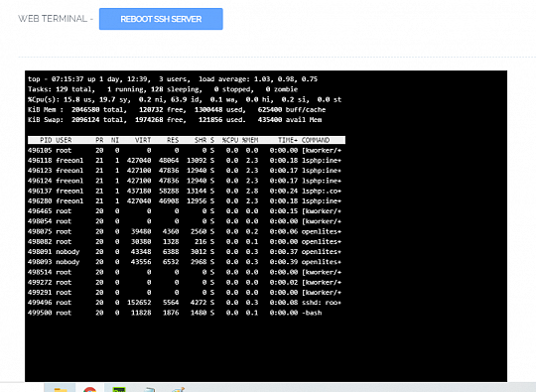The image size is (536, 392).
Task: Click PID 499500 in process list
Action: (40, 313)
